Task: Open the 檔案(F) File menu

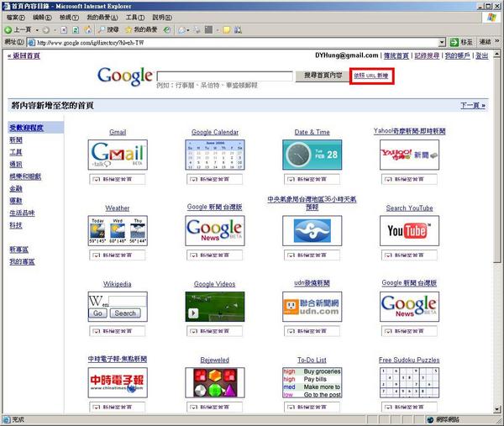Action: [15, 18]
